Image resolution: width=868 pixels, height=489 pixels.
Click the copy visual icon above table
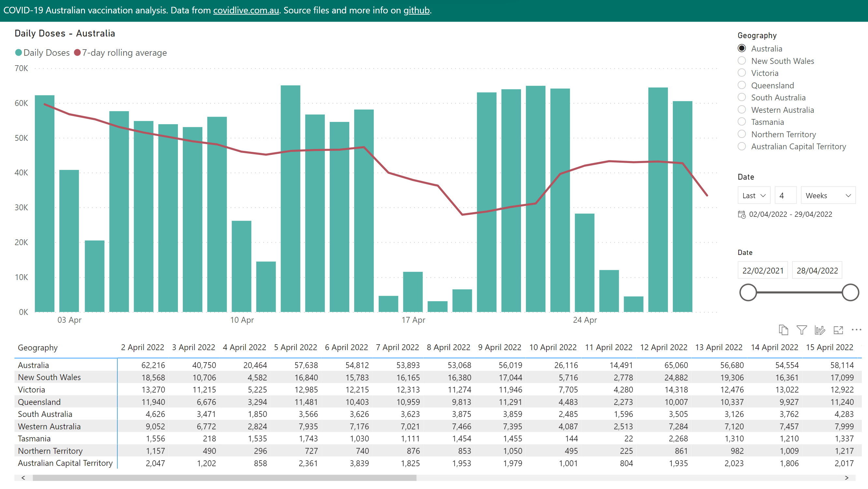pos(783,330)
